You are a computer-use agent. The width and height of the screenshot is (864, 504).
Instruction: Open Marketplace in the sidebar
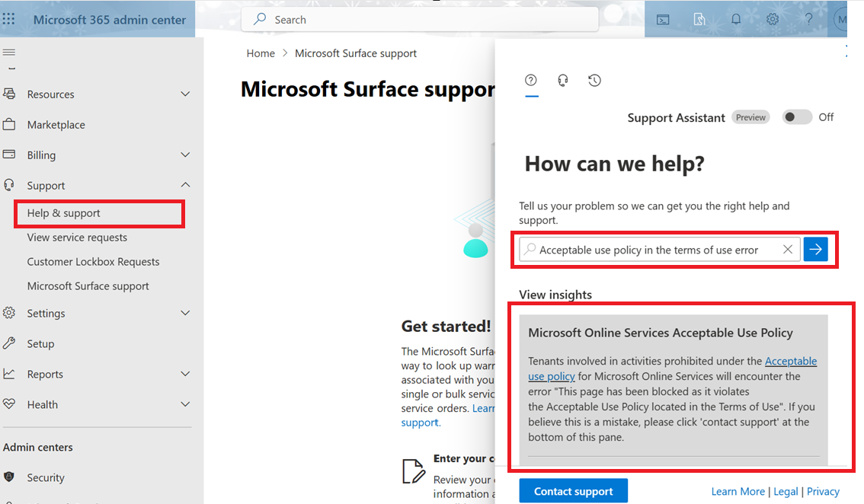56,125
